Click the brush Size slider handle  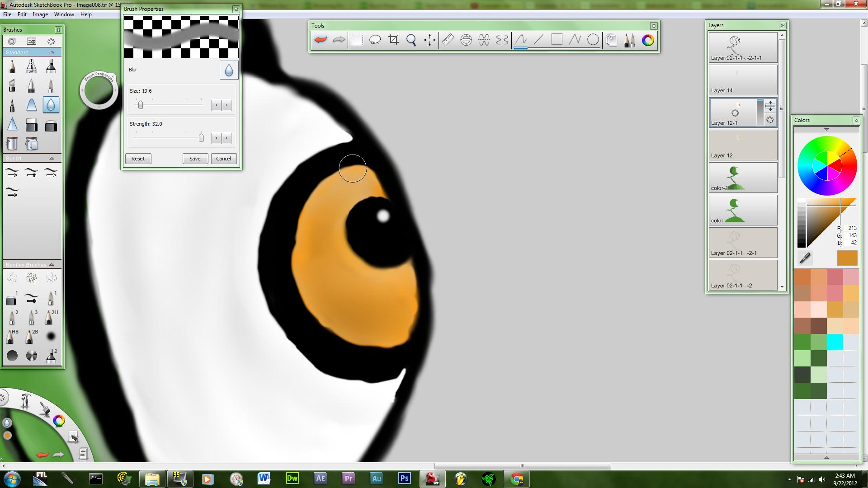[x=141, y=105]
